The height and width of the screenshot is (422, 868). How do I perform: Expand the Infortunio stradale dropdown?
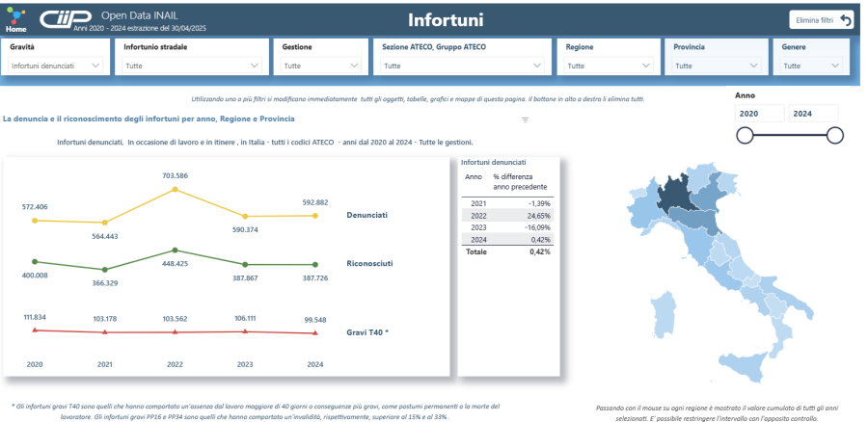click(193, 66)
